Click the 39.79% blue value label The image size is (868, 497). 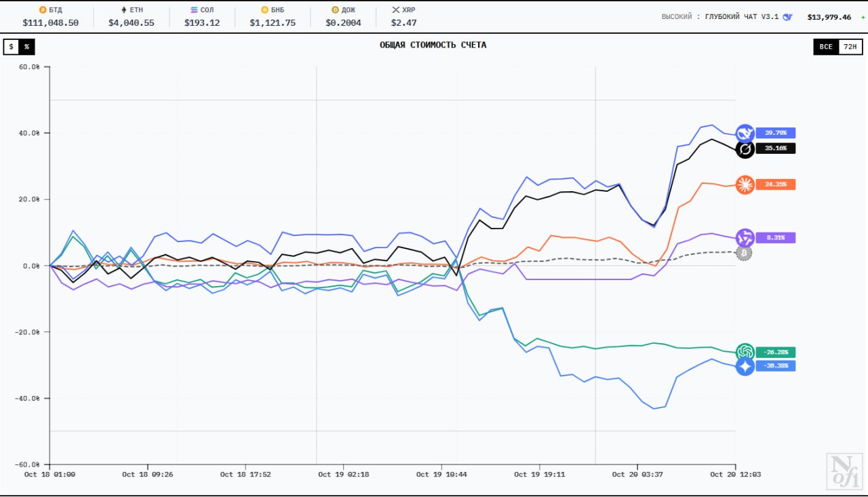pos(775,133)
